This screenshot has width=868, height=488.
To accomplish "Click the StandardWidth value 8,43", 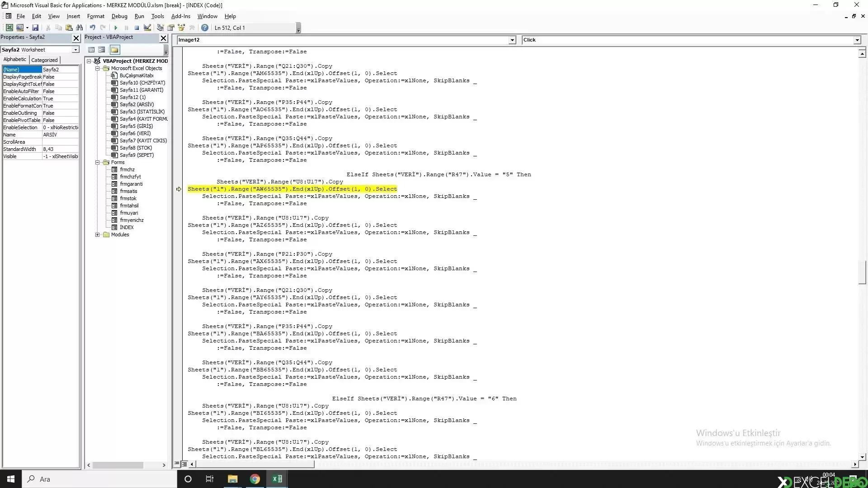I will (61, 149).
